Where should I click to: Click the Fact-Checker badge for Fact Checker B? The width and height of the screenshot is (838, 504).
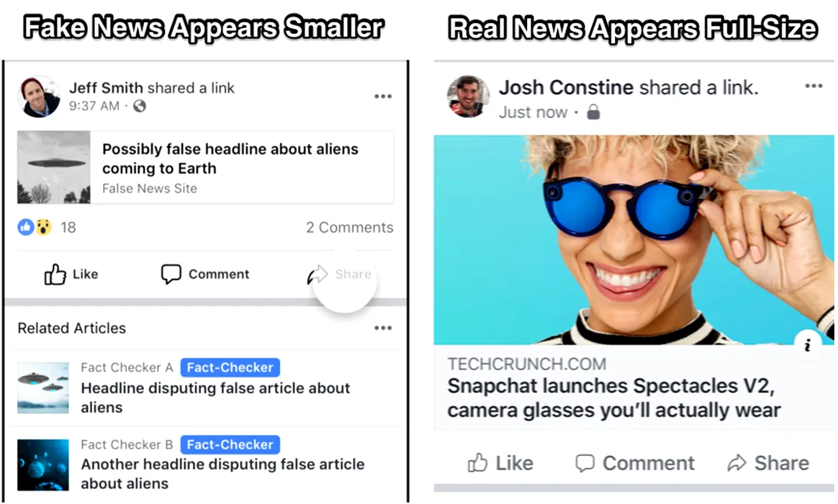click(230, 444)
